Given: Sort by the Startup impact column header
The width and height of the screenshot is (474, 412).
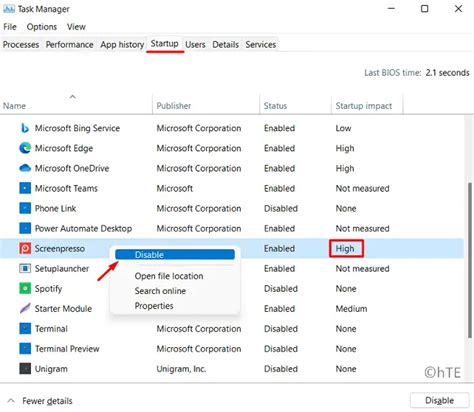Looking at the screenshot, I should [x=364, y=106].
